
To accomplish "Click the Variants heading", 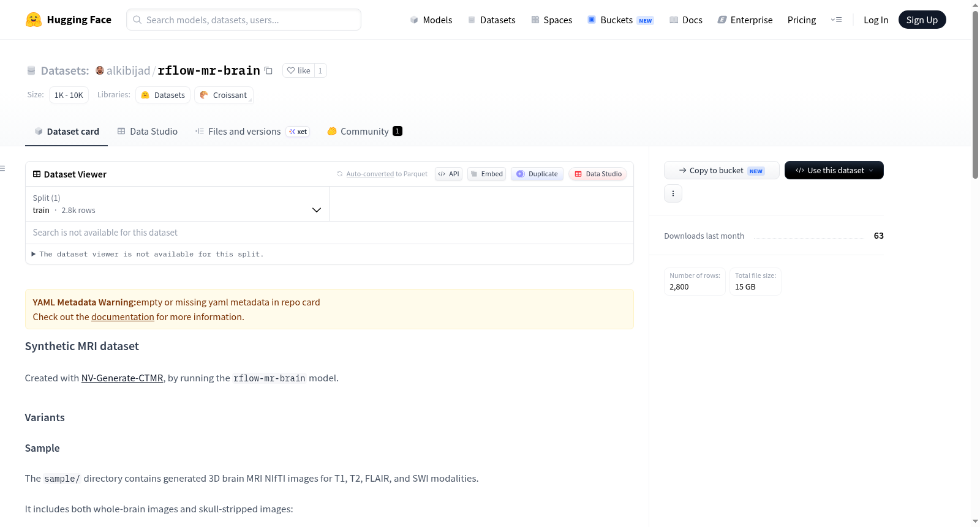I will pos(45,417).
